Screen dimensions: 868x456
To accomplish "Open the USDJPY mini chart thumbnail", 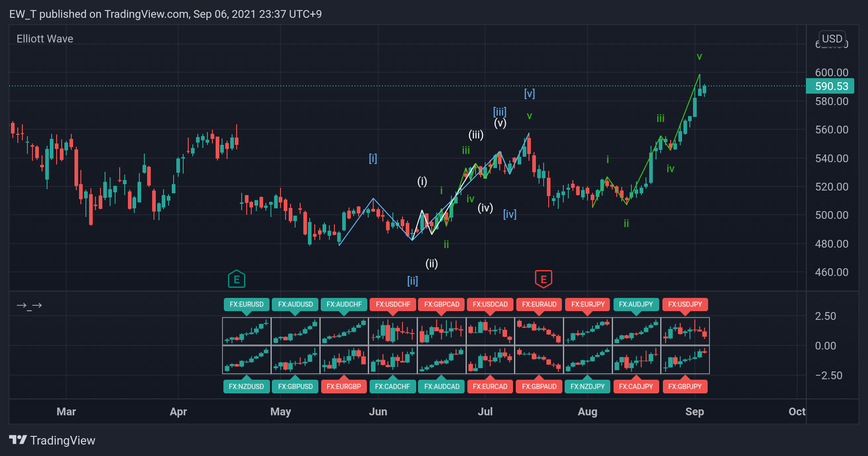I will [x=685, y=331].
